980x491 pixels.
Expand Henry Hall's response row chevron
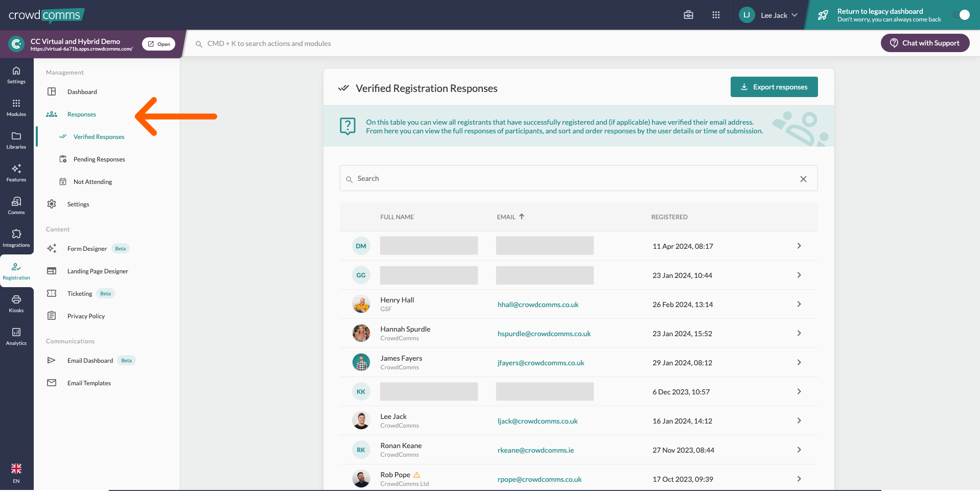click(799, 304)
